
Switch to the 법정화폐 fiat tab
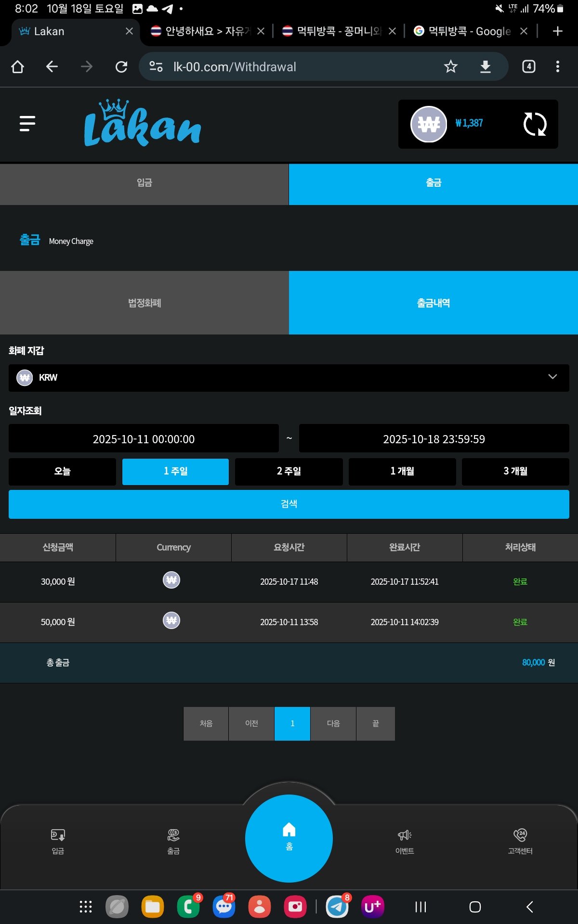[x=144, y=303]
